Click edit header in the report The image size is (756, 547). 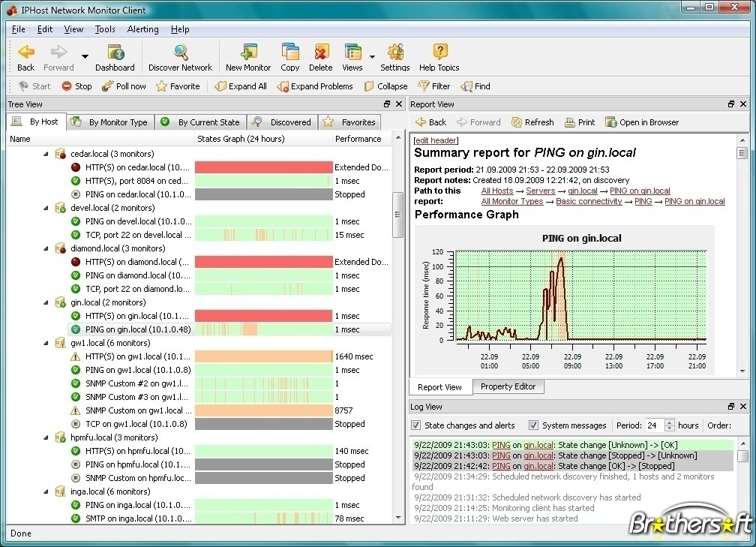(435, 140)
